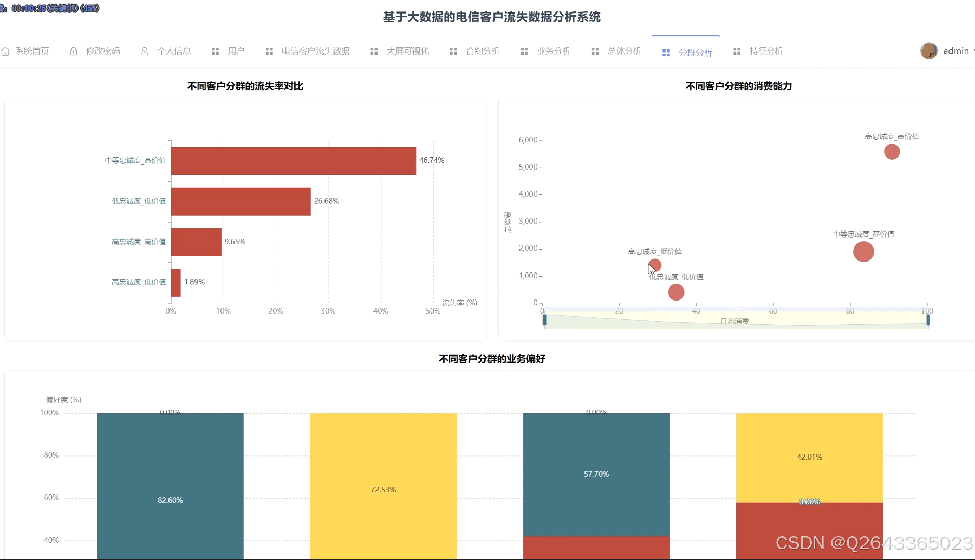Click the right handle of 月均消费 zoom slider

coord(928,320)
